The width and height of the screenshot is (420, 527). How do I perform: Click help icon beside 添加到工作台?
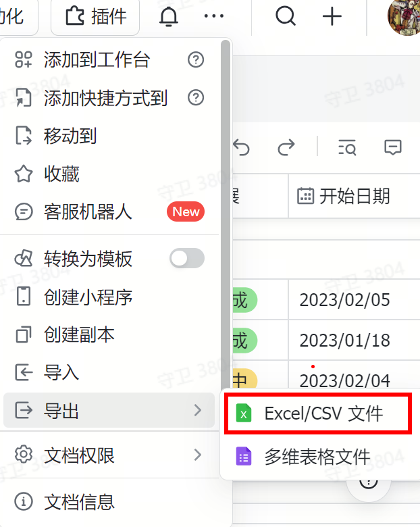click(196, 60)
